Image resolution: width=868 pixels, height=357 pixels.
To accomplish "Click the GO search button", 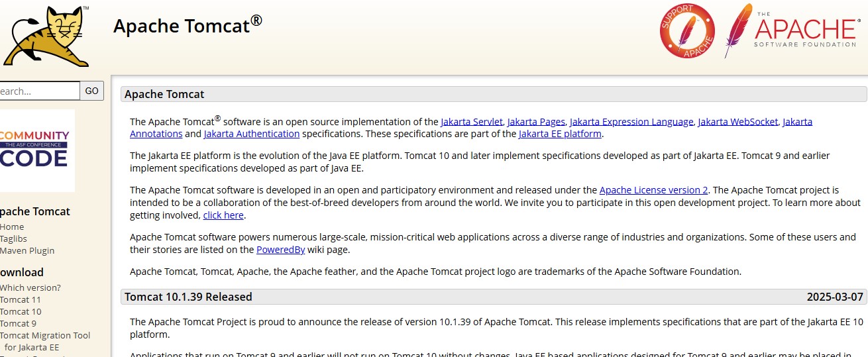I will [92, 91].
